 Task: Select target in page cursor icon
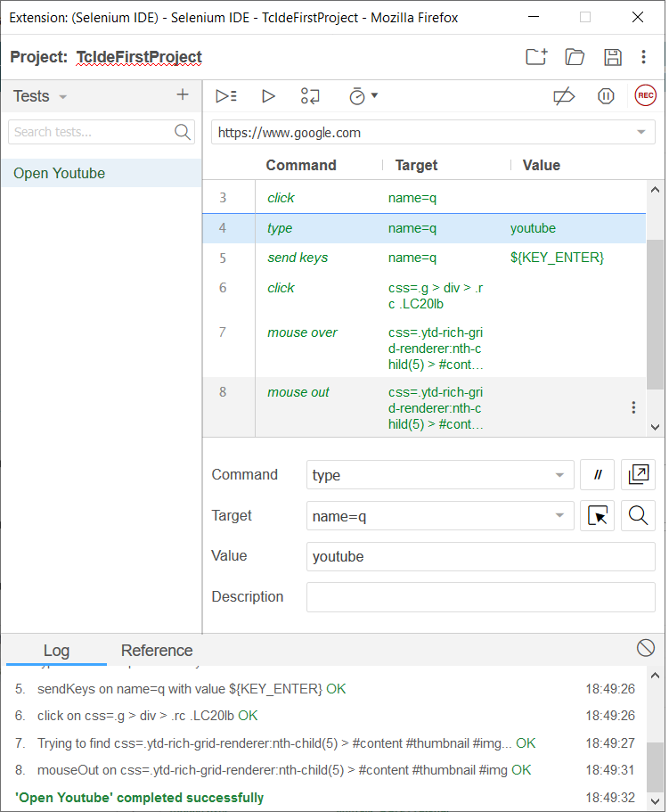click(597, 515)
